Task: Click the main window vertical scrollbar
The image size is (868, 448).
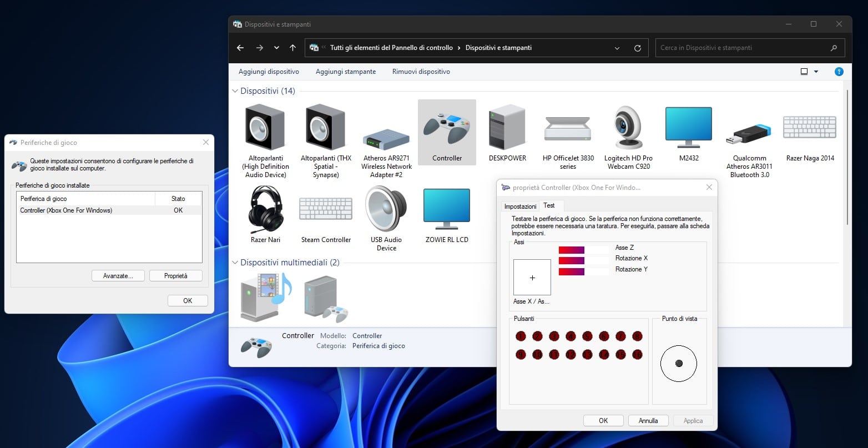Action: tap(847, 158)
